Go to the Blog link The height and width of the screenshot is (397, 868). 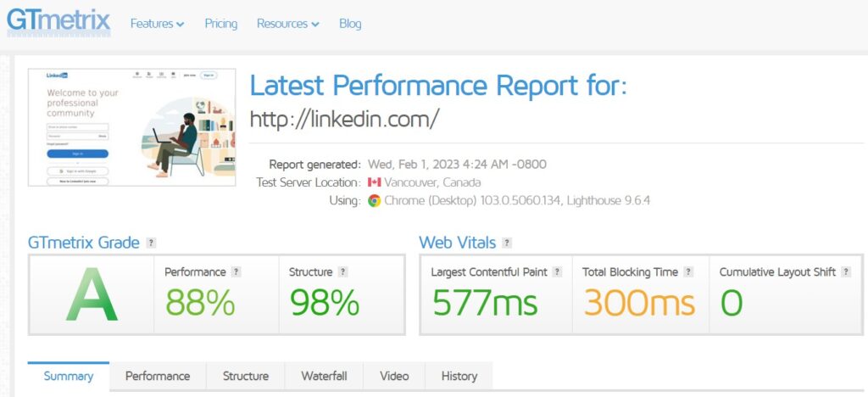pos(350,24)
